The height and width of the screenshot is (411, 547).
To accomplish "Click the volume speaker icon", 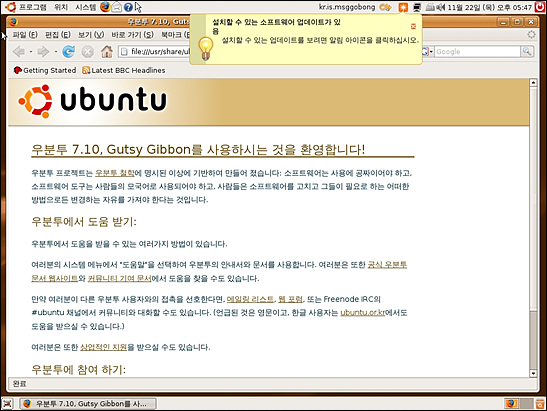I will tap(441, 7).
